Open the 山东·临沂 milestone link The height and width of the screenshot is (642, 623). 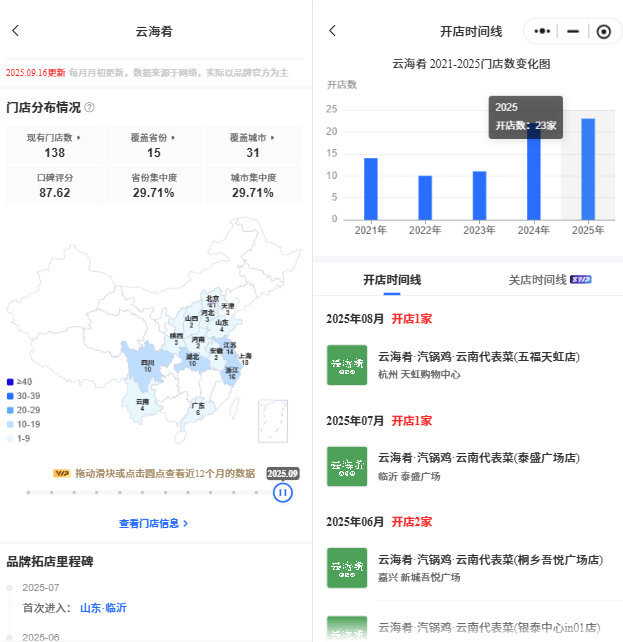[x=103, y=608]
